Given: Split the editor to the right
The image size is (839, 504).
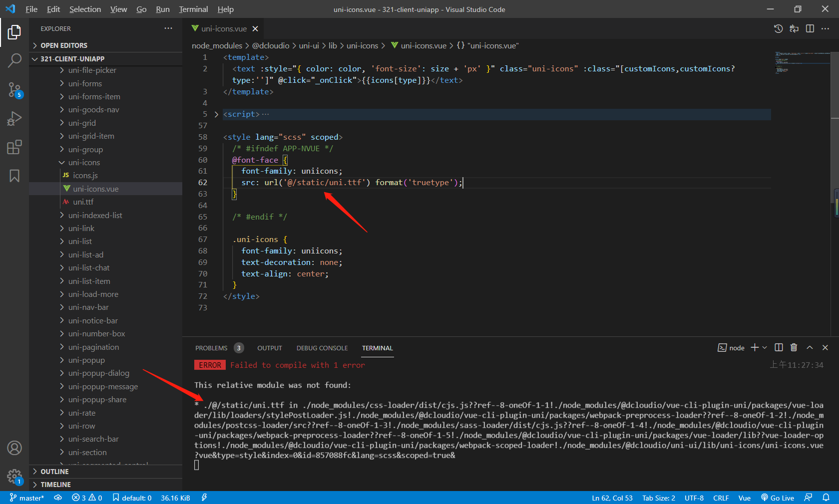Looking at the screenshot, I should click(810, 28).
